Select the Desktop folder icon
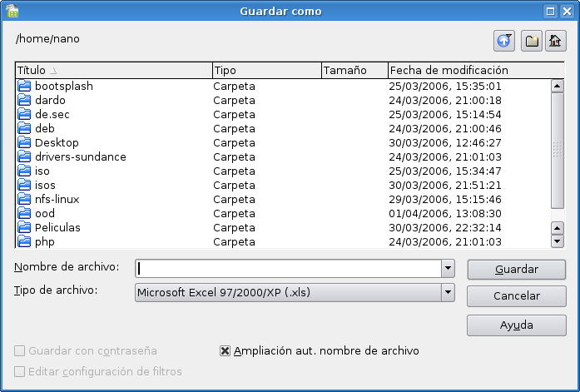 [x=24, y=142]
